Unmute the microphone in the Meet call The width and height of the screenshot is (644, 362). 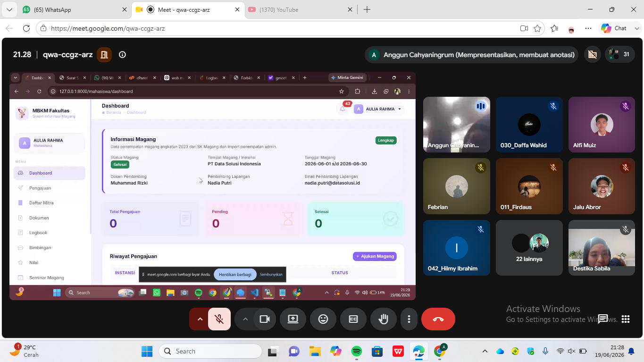point(219,319)
